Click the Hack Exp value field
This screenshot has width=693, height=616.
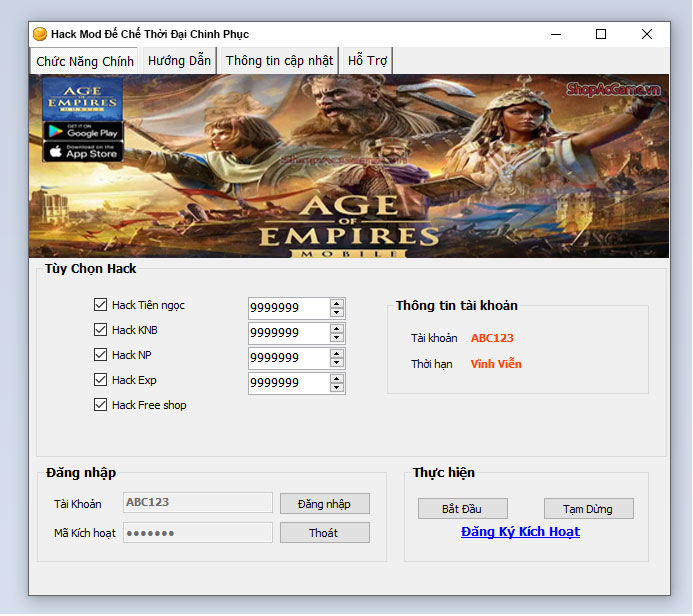tap(289, 383)
